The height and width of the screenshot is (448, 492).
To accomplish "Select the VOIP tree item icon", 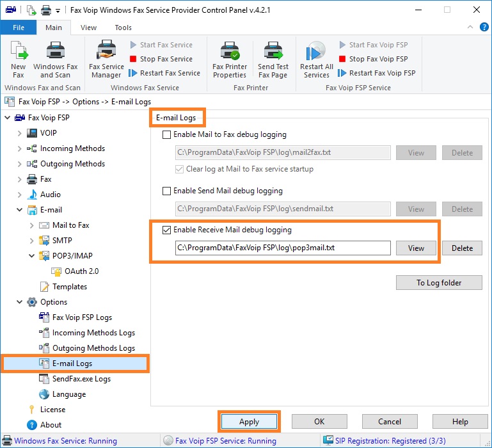I will 32,133.
